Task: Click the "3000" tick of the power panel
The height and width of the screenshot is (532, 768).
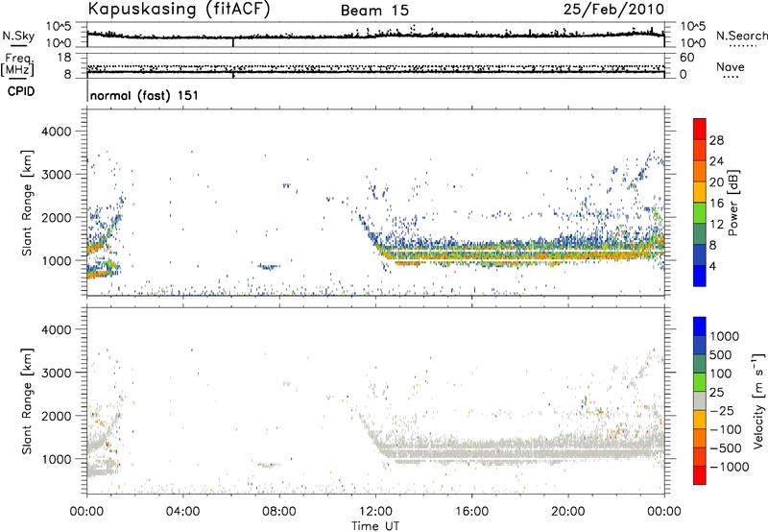Action: 57,175
